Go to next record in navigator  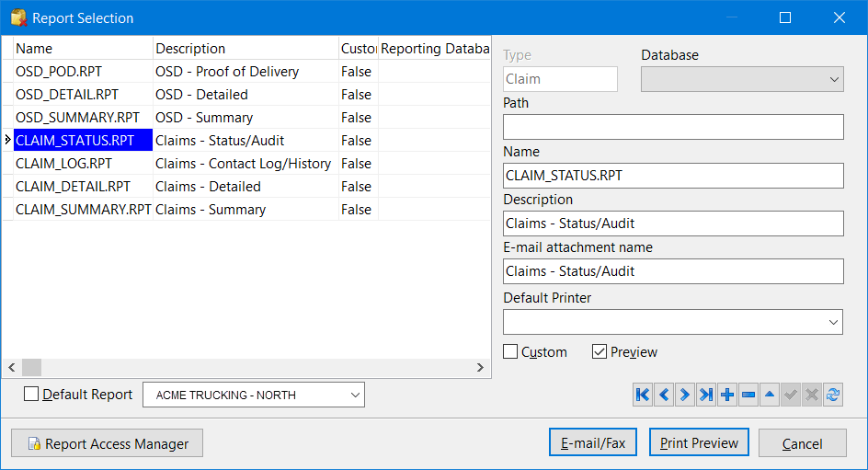point(685,395)
